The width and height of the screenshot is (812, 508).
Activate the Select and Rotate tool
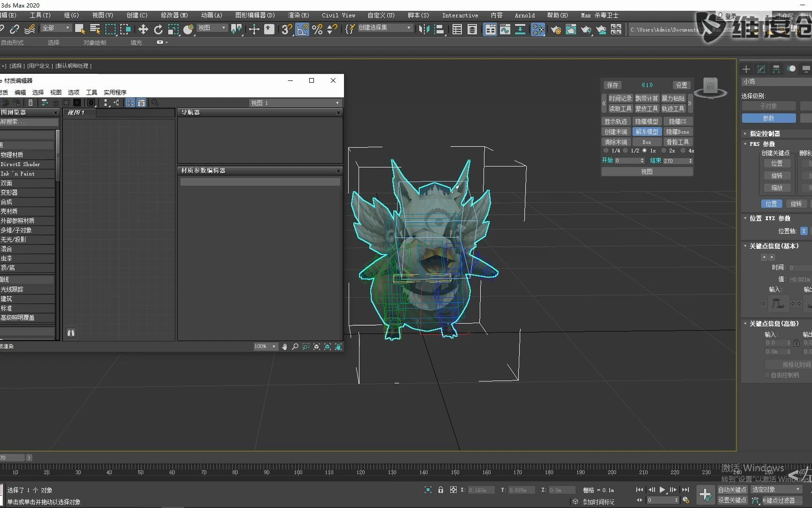(158, 29)
